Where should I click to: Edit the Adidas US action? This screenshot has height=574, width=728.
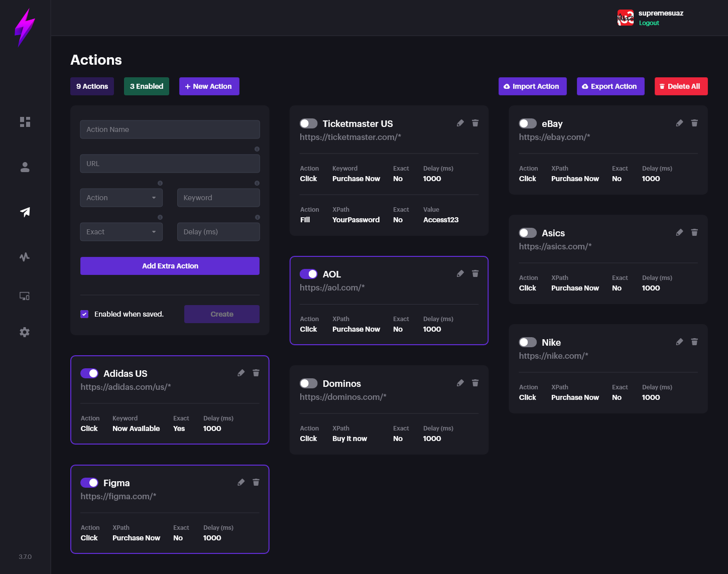[x=241, y=373]
